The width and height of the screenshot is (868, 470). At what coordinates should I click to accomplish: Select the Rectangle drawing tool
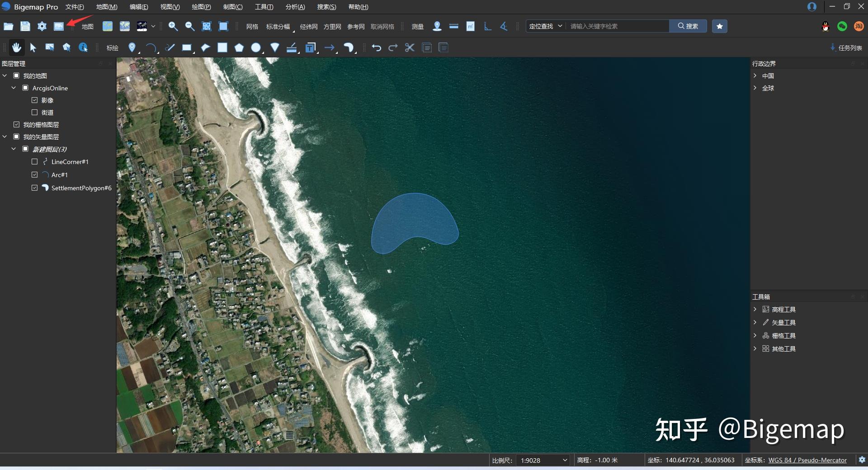(x=187, y=47)
